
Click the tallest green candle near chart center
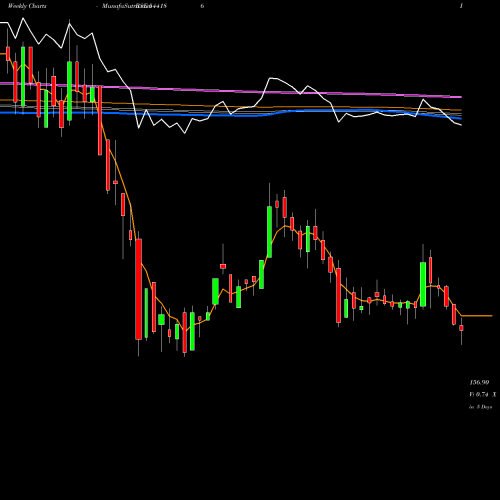pos(269,232)
